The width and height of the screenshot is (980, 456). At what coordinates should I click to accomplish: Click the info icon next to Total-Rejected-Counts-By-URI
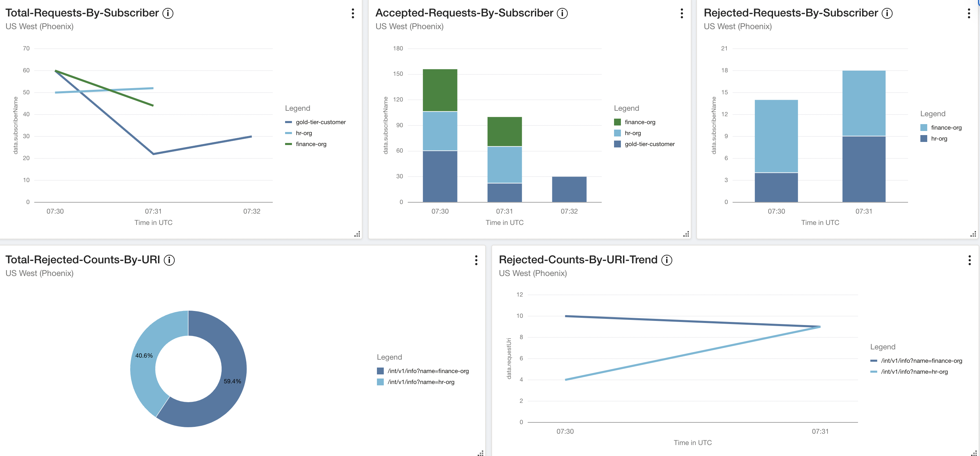coord(169,260)
